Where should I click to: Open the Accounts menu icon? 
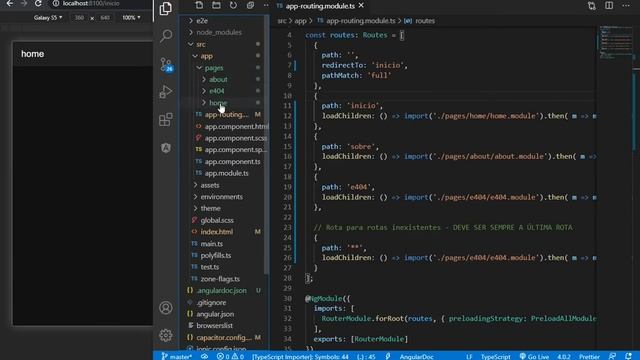tap(166, 308)
